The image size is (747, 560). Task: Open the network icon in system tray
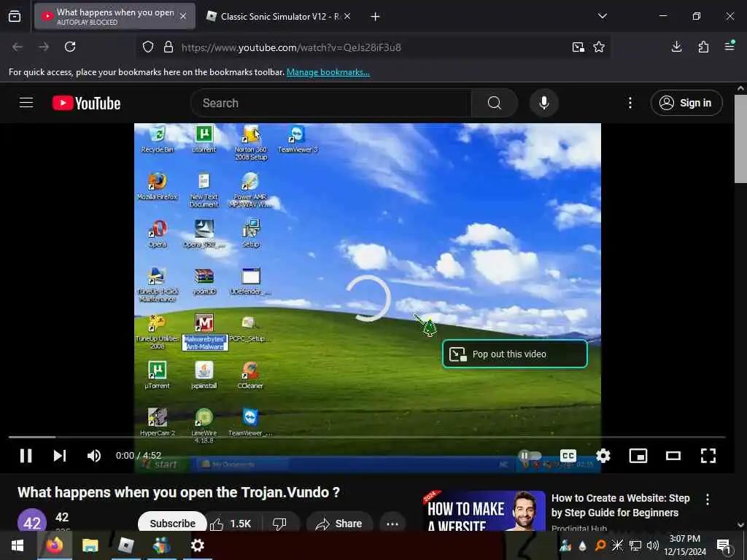coord(635,545)
